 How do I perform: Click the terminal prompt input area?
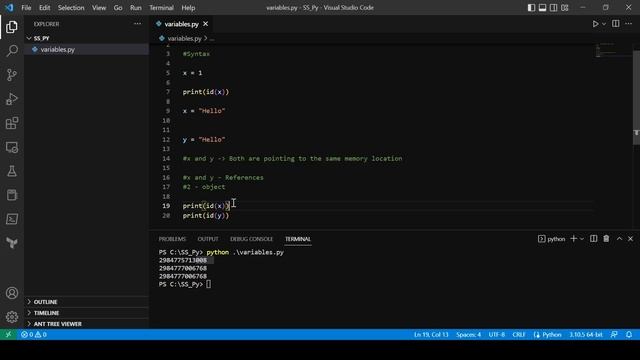tap(208, 284)
